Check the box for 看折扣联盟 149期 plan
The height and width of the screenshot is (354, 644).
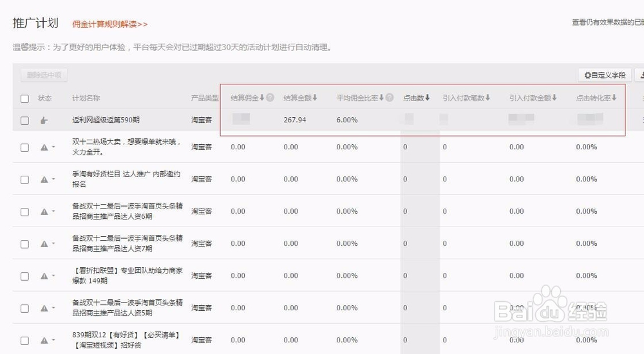tap(24, 276)
